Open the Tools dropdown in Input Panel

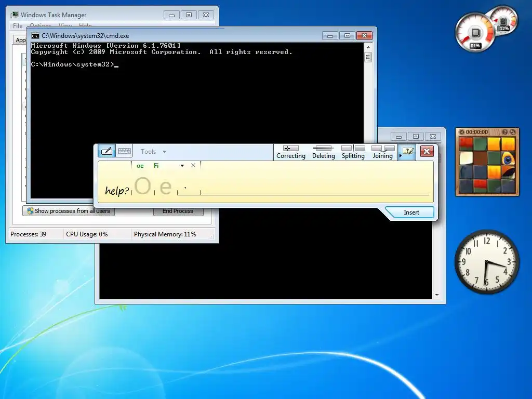[x=153, y=152]
